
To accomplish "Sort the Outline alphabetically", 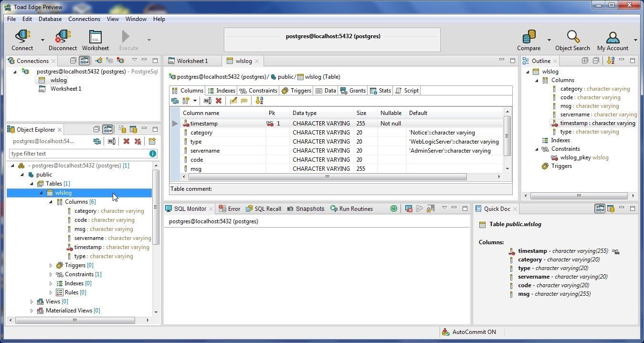I will click(611, 61).
